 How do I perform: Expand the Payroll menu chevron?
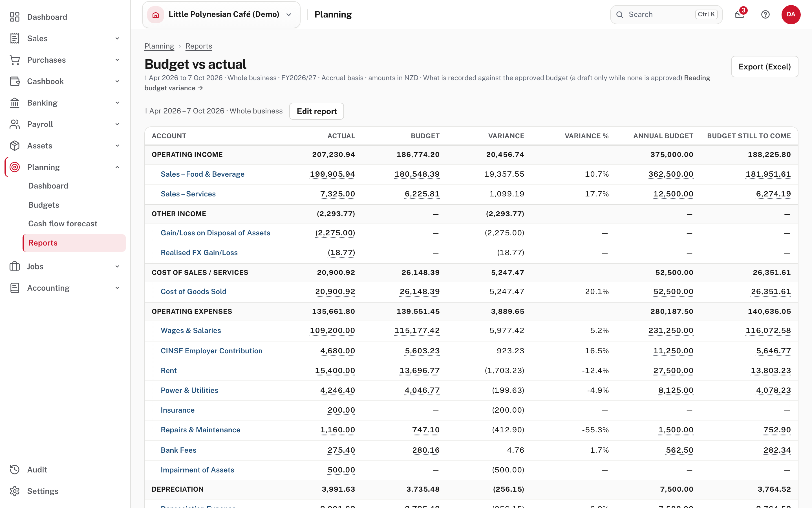pyautogui.click(x=117, y=124)
